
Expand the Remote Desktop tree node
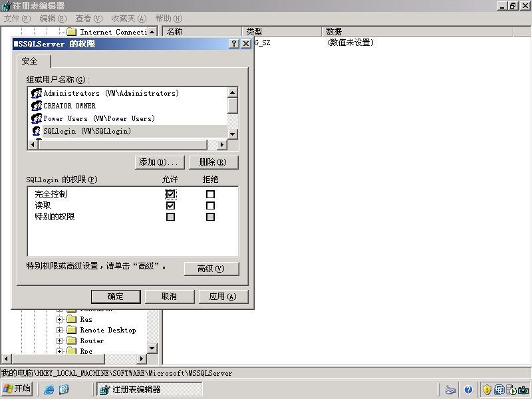59,330
